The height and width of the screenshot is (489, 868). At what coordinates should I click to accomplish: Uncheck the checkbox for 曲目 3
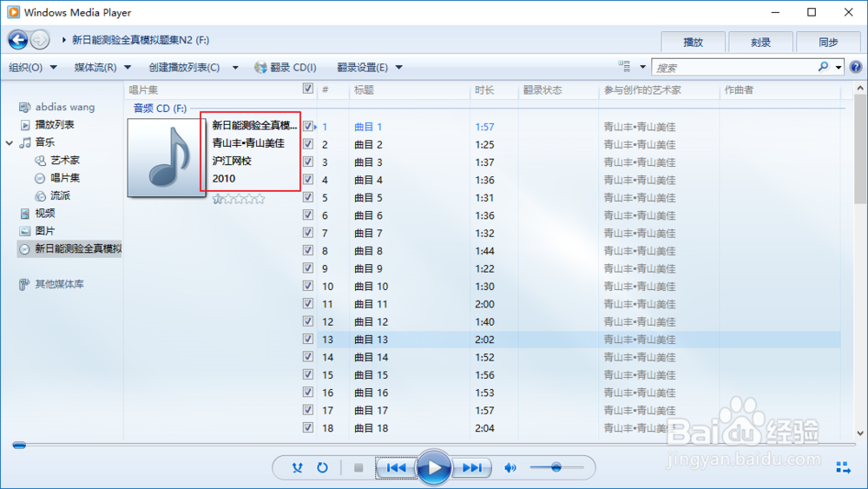(x=308, y=162)
